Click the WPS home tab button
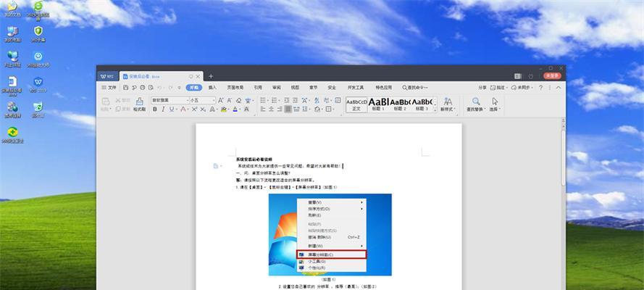 108,76
